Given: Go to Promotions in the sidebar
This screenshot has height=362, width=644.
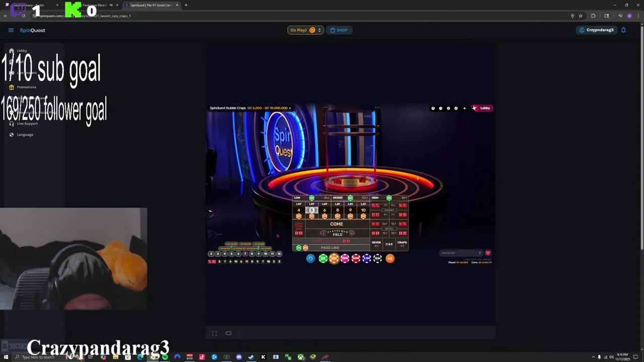Looking at the screenshot, I should click(x=23, y=87).
